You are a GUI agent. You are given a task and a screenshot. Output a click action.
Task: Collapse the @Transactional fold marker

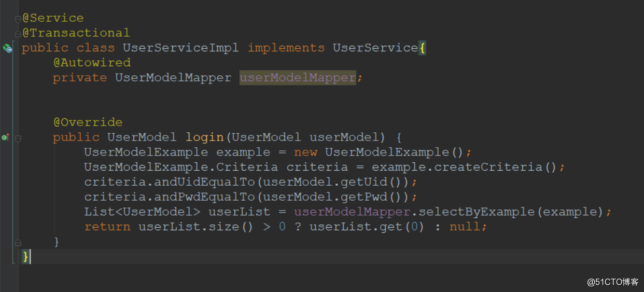18,34
